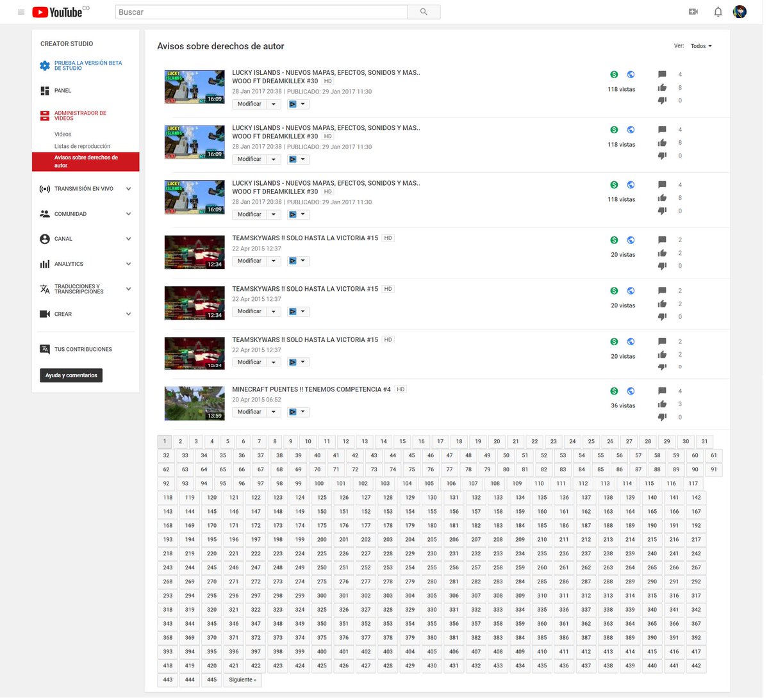Click the Panel dashboard icon

45,91
